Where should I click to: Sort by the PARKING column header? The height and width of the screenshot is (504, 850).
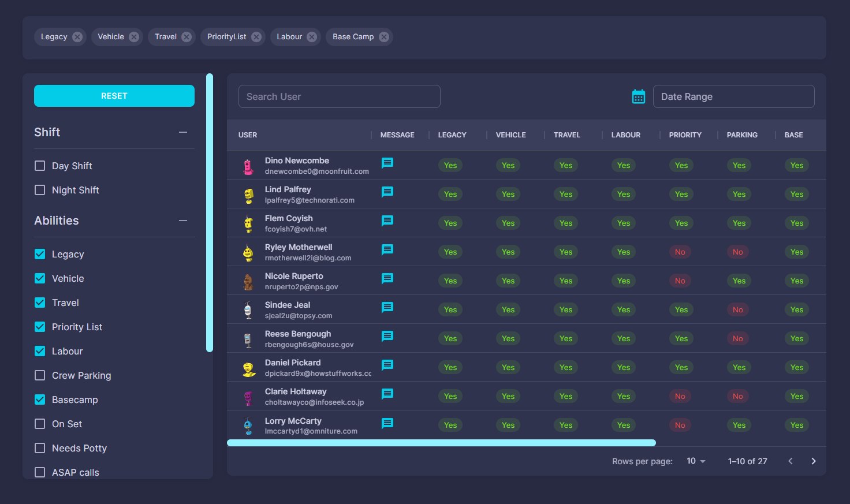point(742,135)
